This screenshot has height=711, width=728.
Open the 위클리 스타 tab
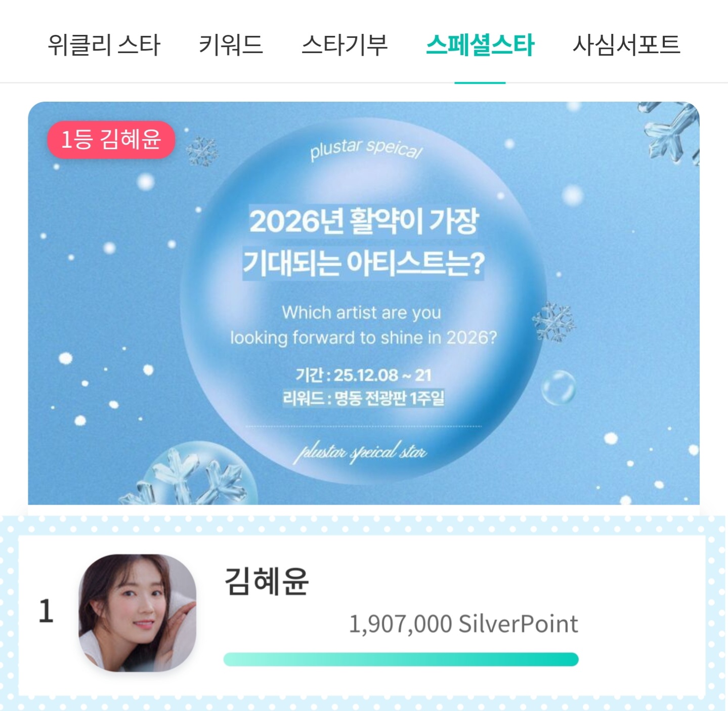pyautogui.click(x=104, y=45)
